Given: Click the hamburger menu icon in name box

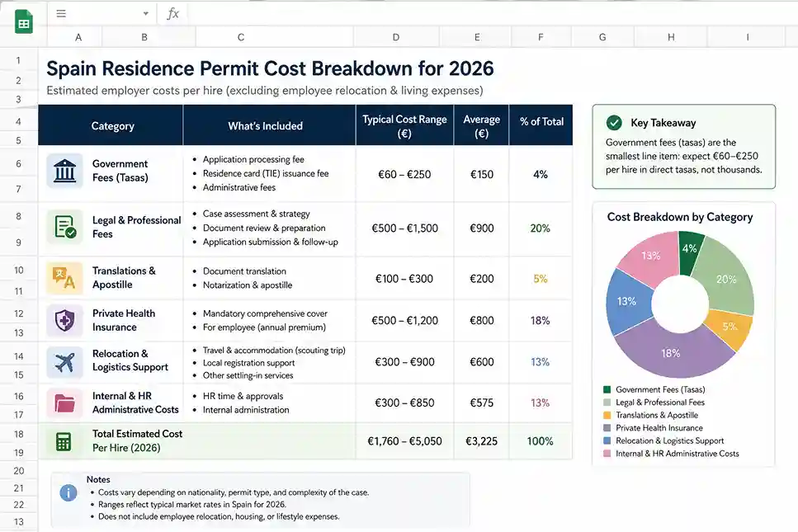Looking at the screenshot, I should [61, 14].
